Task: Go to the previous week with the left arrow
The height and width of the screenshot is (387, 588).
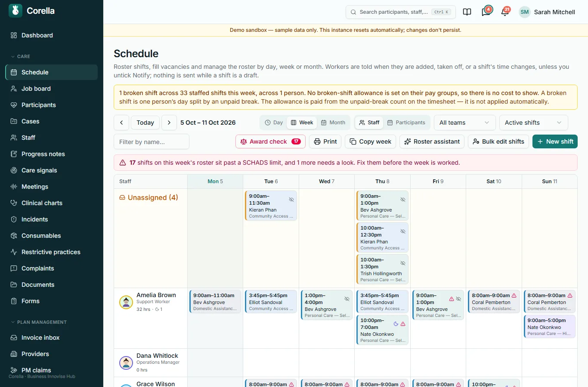Action: pos(121,123)
